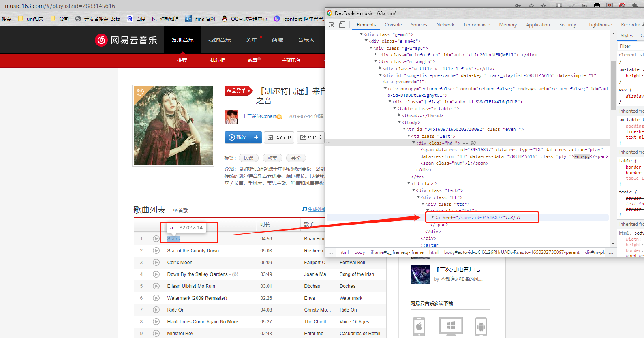This screenshot has width=644, height=338.
Task: Click the /song?id=34516897 href link
Action: 481,218
